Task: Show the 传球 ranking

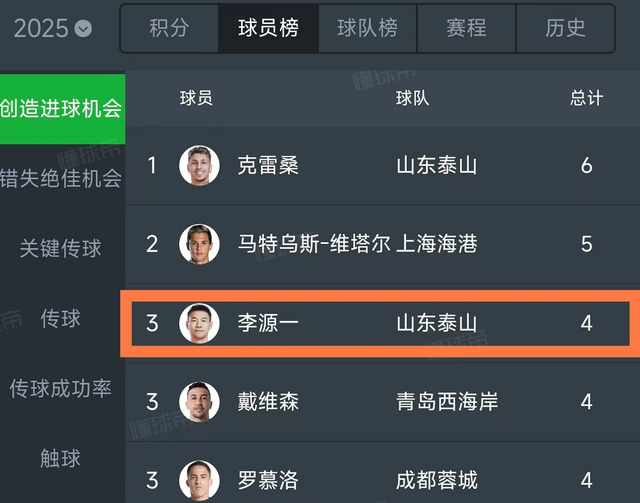Action: point(61,319)
